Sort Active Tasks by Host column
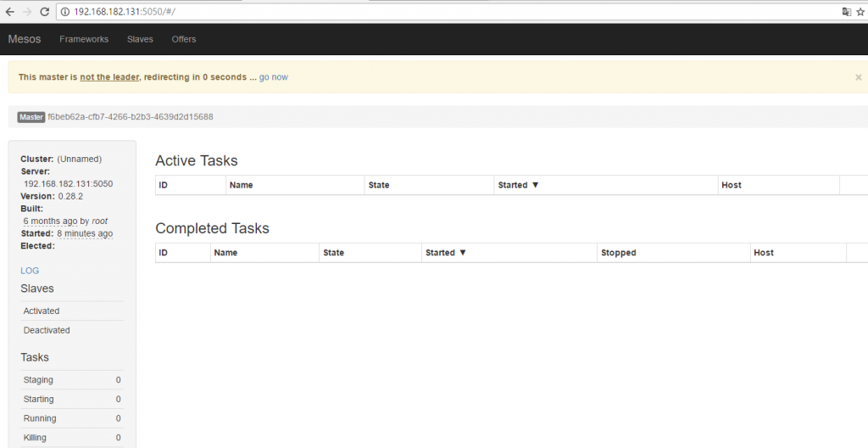Image resolution: width=868 pixels, height=448 pixels. click(778, 185)
